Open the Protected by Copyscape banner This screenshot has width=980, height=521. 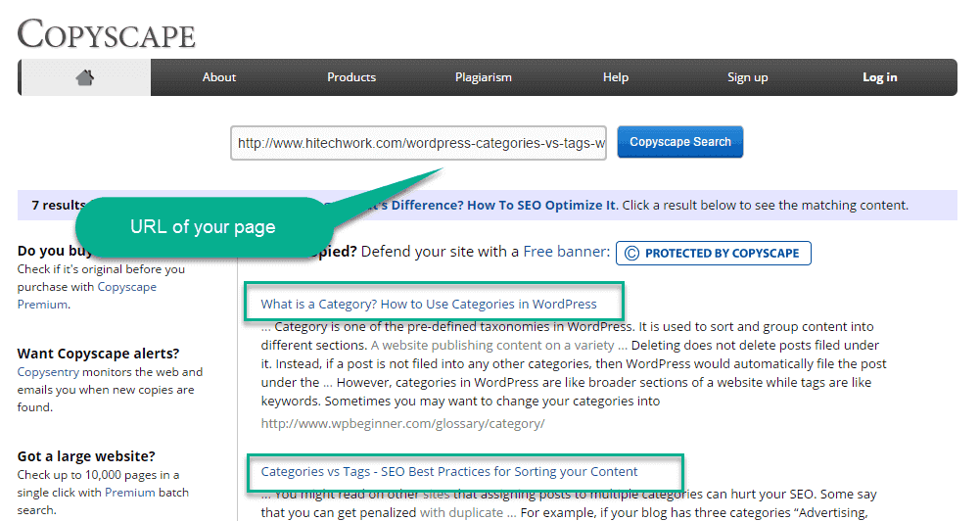coord(713,254)
